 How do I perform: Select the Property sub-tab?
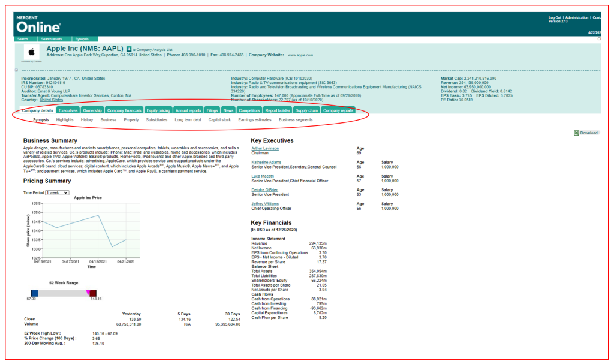131,120
